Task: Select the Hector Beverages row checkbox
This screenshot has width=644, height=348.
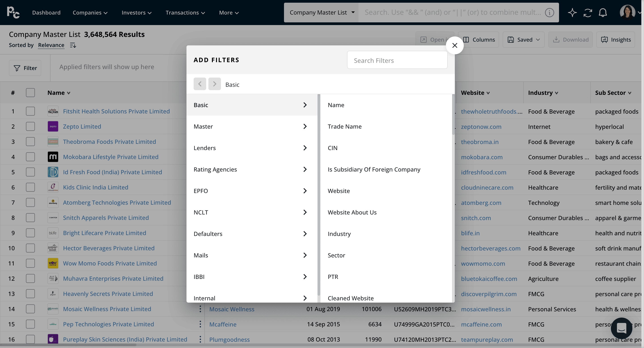Action: (x=30, y=248)
